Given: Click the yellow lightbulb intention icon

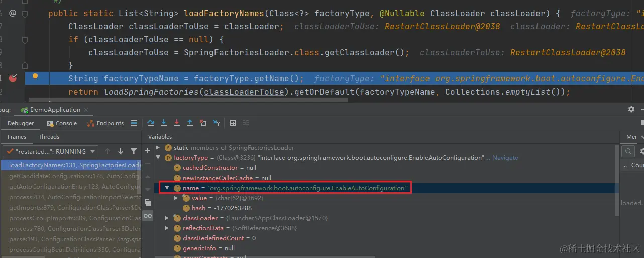Looking at the screenshot, I should [35, 77].
